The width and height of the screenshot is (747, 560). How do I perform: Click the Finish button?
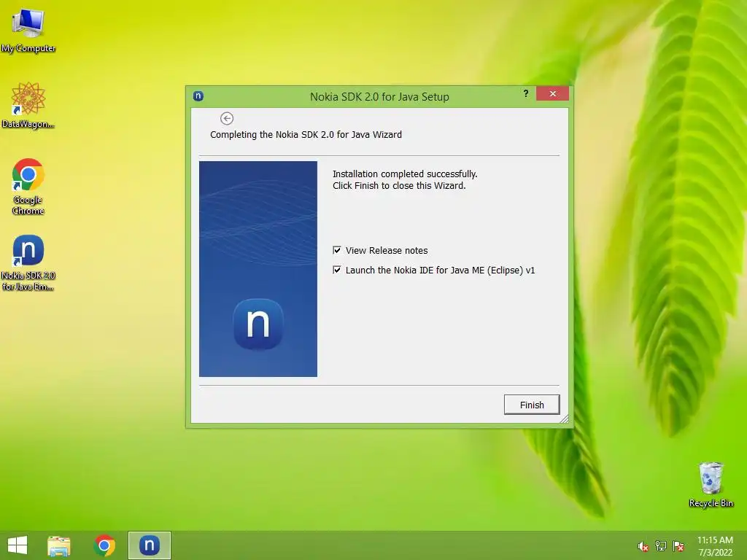click(532, 405)
